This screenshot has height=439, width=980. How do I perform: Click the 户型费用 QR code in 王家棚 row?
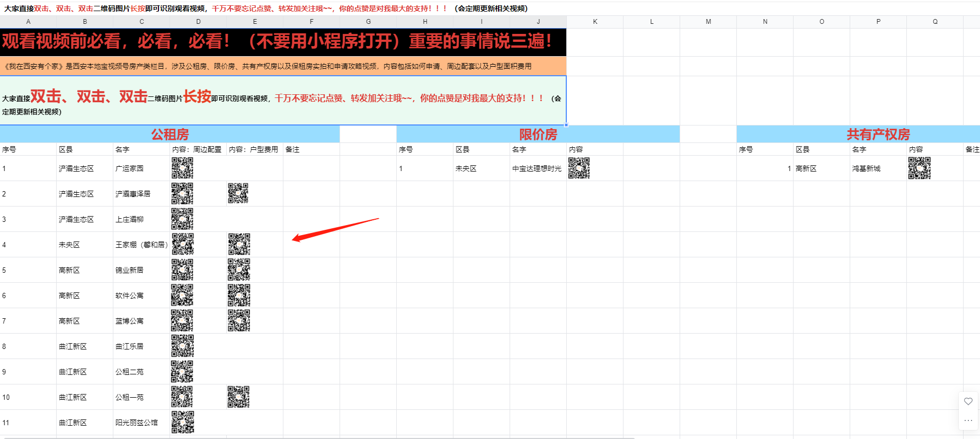[239, 244]
